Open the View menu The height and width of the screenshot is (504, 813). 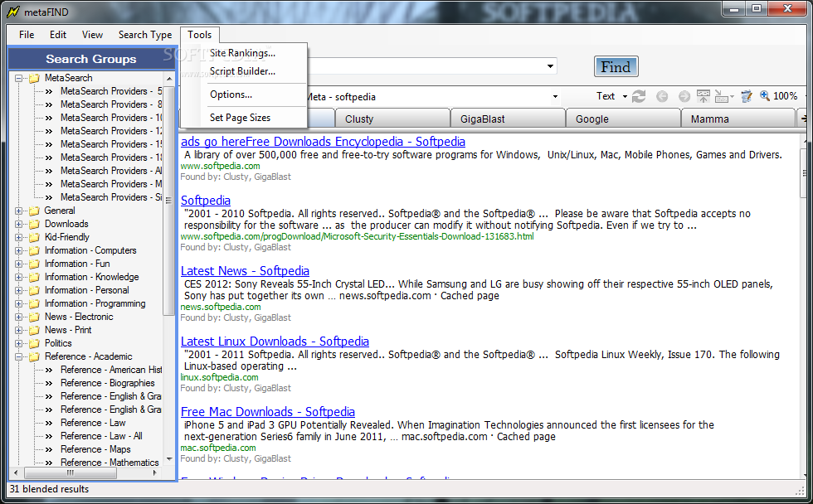(92, 35)
